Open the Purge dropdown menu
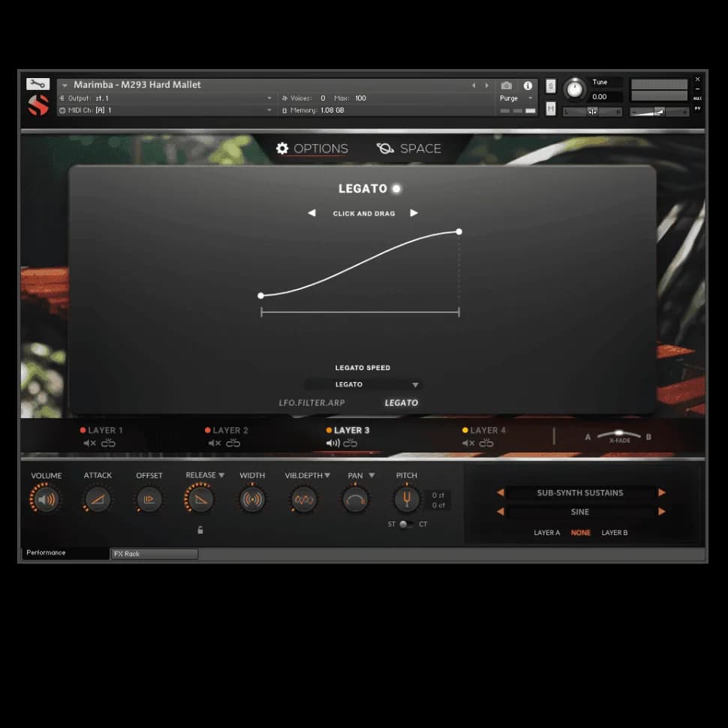728x728 pixels. pos(530,98)
